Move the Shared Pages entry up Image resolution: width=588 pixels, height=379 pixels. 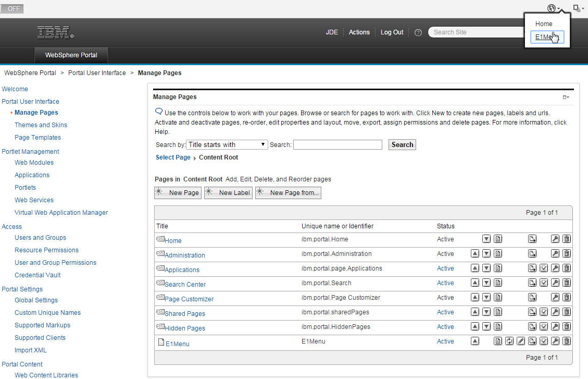(x=475, y=312)
